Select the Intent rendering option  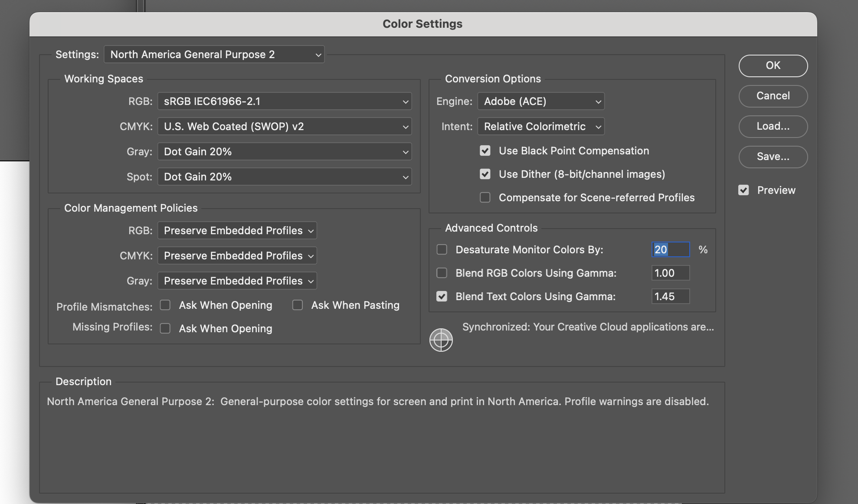pos(540,126)
